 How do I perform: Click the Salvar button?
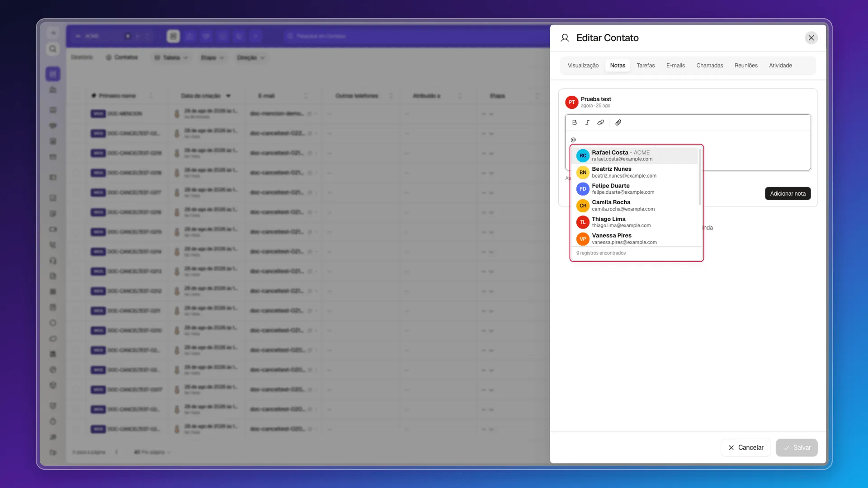click(797, 447)
